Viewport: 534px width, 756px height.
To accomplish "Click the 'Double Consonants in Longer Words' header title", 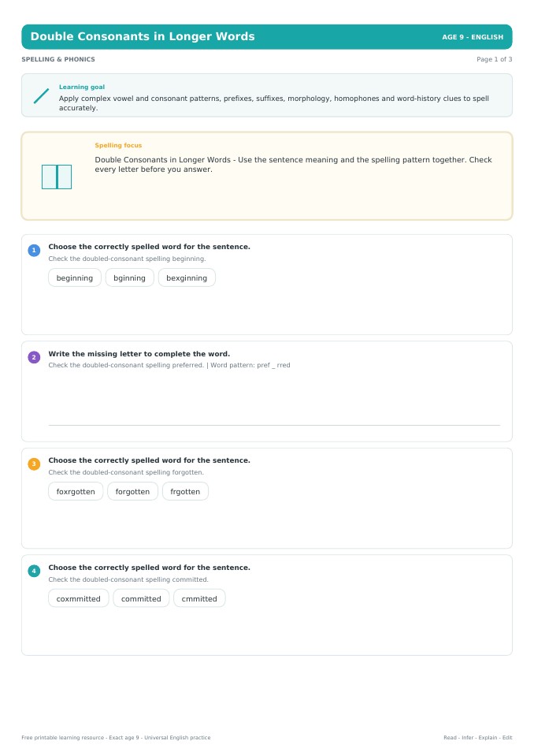I will pos(143,36).
